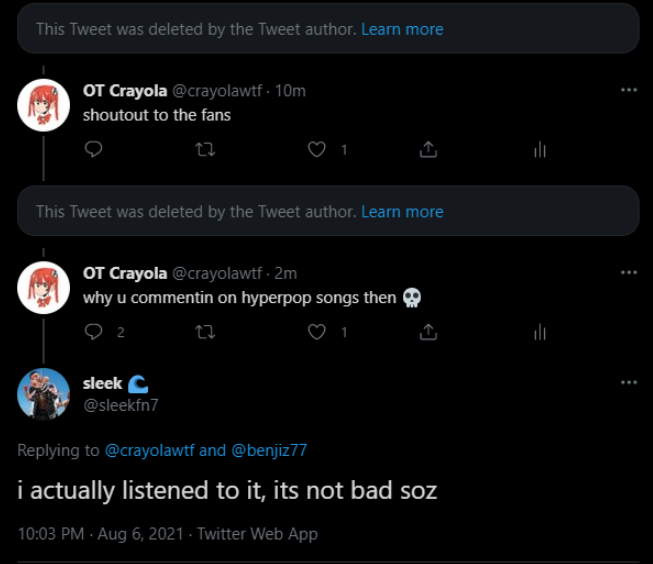Open the @benjiz77 mention in Replying to
Image resolution: width=653 pixels, height=564 pixels.
(x=269, y=450)
